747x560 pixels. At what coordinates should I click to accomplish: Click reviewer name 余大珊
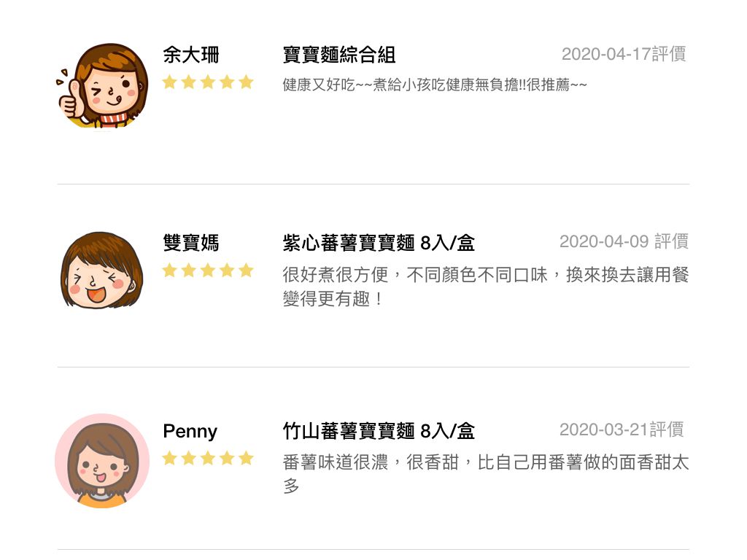[191, 55]
